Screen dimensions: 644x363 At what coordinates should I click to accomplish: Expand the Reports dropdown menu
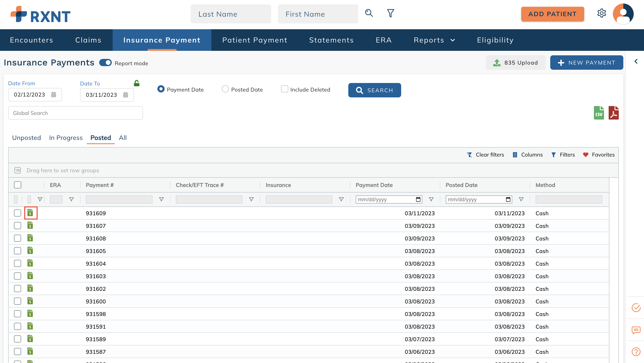click(x=434, y=40)
